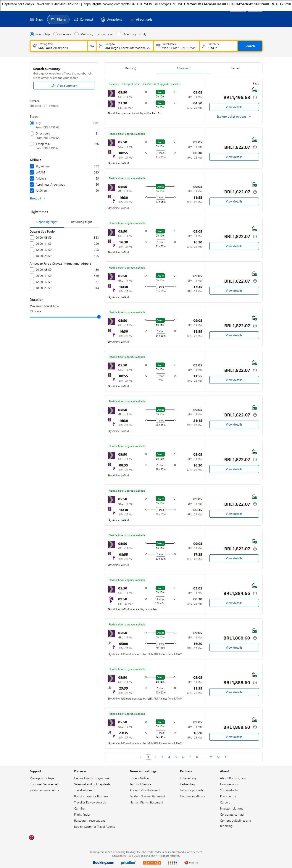Image resolution: width=292 pixels, height=868 pixels.
Task: Go to next results page arrow
Action: tap(226, 757)
